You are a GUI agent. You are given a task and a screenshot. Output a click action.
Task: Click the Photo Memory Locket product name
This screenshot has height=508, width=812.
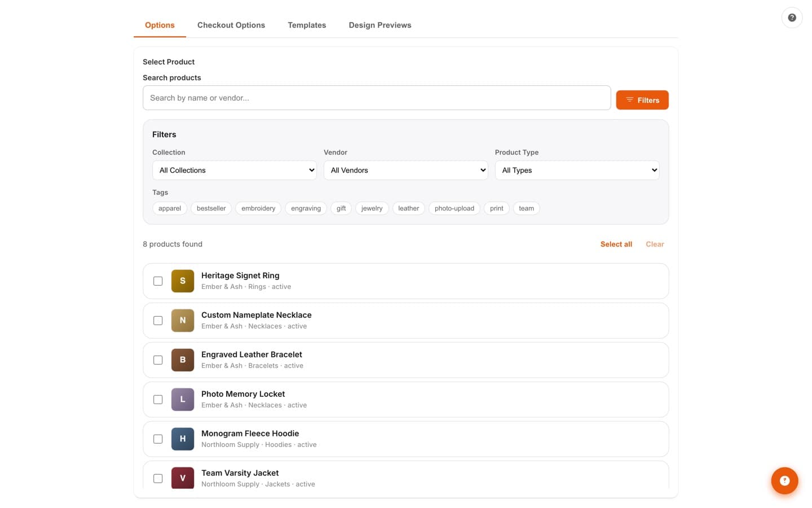(x=243, y=394)
